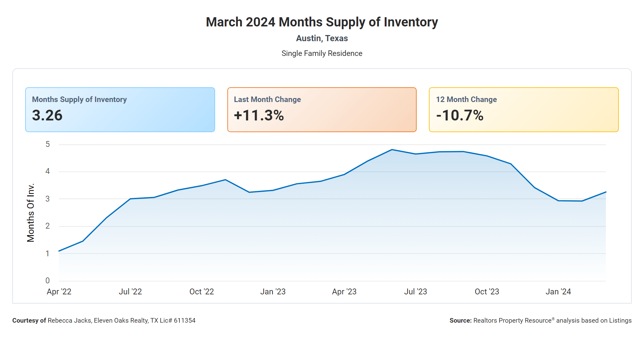Select the 3.26 inventory value
The image size is (644, 338).
coord(47,116)
